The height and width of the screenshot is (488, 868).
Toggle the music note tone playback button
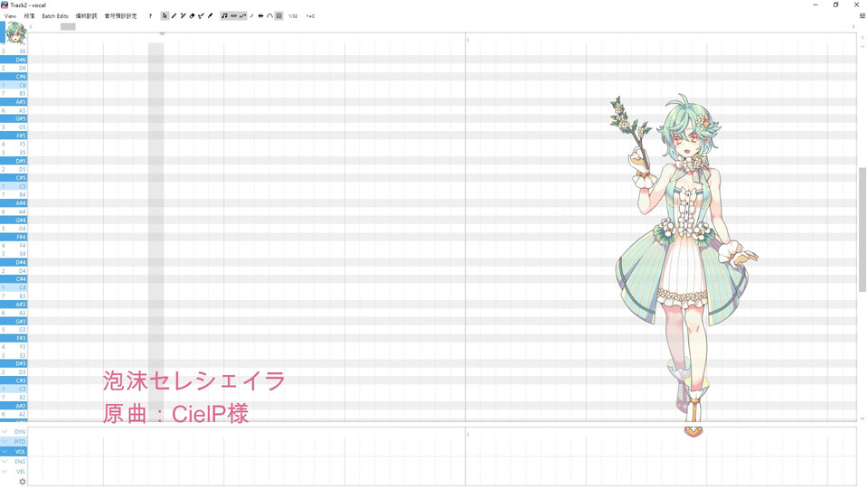(x=224, y=16)
